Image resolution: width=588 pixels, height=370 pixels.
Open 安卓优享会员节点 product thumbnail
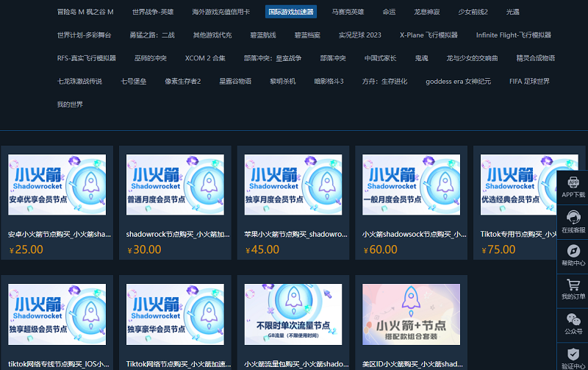pos(57,184)
